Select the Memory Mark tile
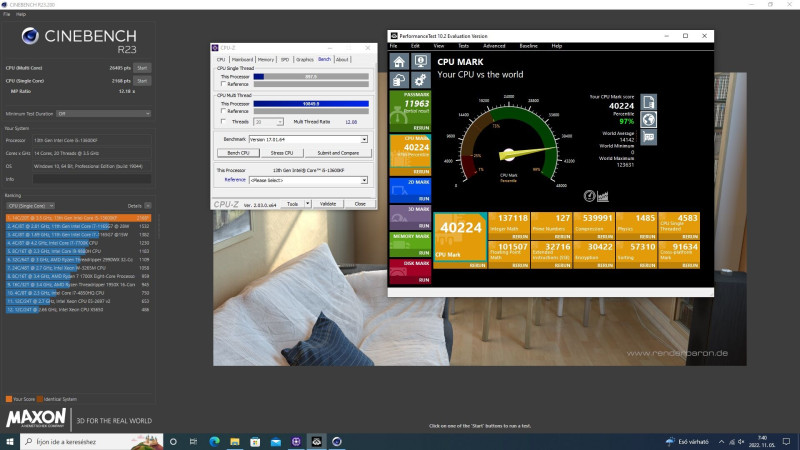The height and width of the screenshot is (450, 800). pos(410,244)
